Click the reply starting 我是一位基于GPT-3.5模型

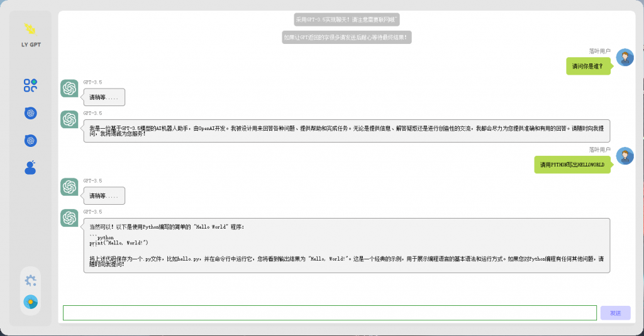347,131
